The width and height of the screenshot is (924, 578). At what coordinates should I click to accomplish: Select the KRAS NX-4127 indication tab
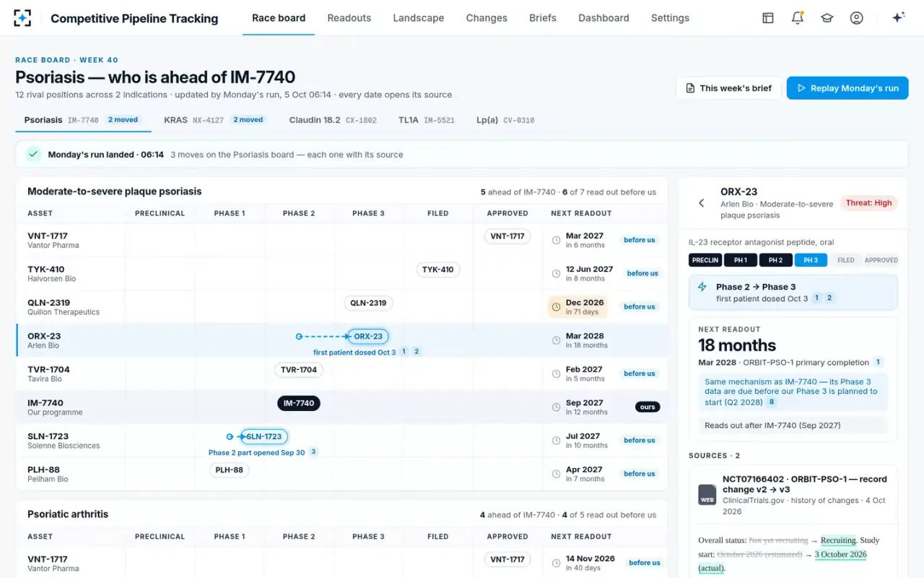pyautogui.click(x=214, y=120)
